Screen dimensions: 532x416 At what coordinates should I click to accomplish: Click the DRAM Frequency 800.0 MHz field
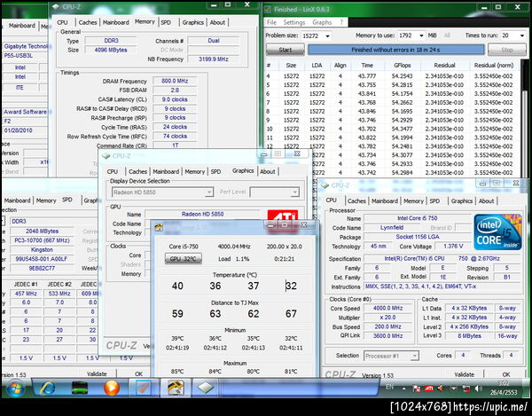coord(175,81)
